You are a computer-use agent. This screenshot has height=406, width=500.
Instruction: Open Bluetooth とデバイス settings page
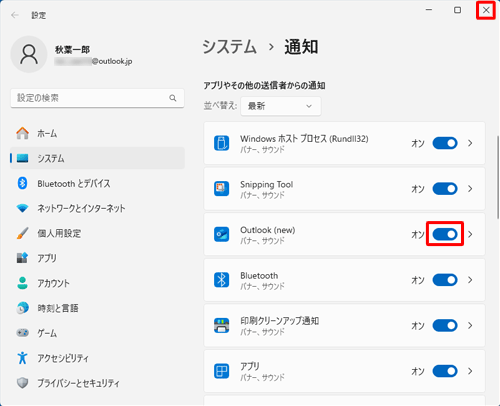(x=97, y=183)
